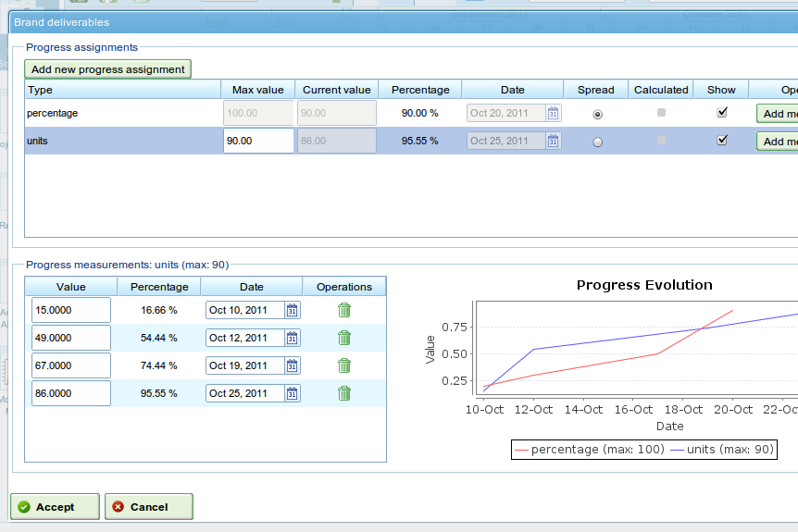798x532 pixels.
Task: Discard changes with Cancel button
Action: click(x=149, y=507)
